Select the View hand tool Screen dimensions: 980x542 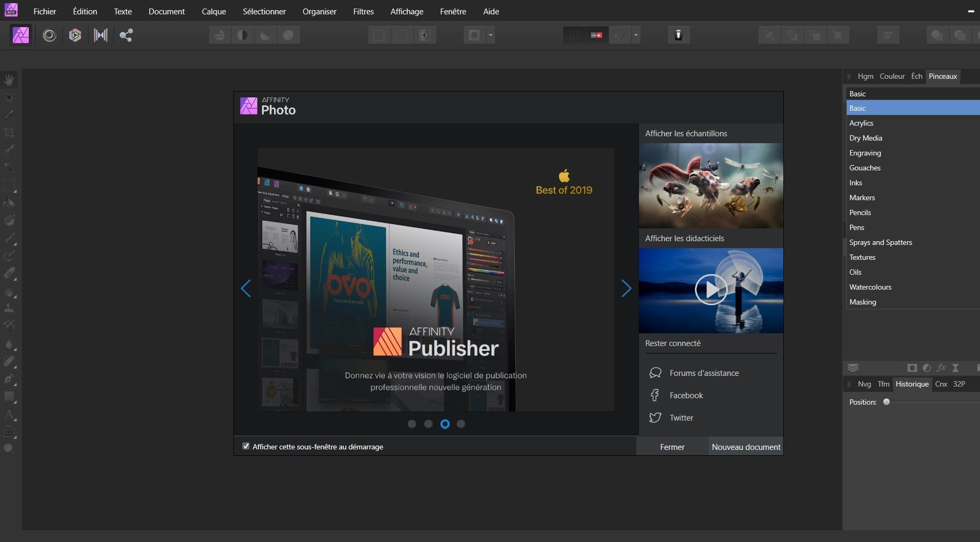tap(9, 80)
